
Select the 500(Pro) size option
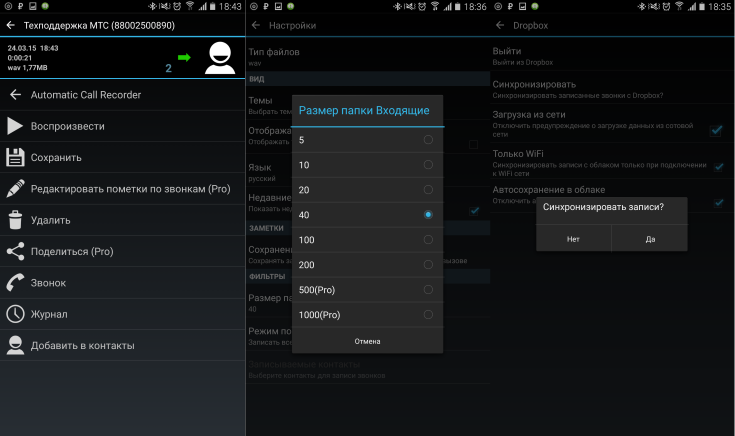(368, 290)
